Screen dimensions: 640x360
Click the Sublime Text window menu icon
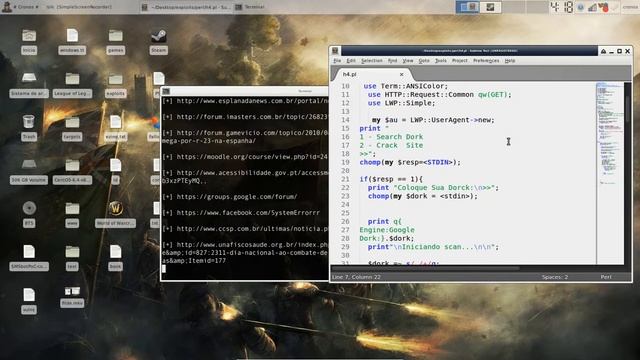[x=335, y=51]
